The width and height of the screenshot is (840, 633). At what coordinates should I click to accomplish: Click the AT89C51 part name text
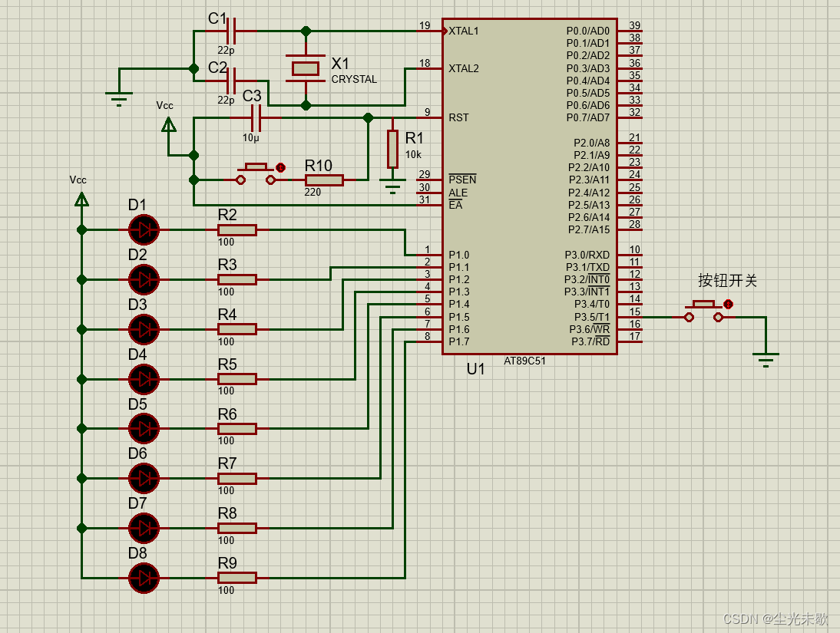(524, 361)
